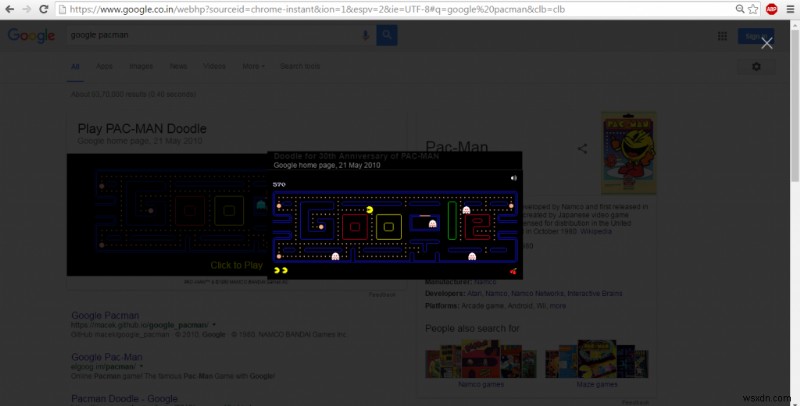Switch to the Apps tab
This screenshot has width=800, height=406.
coord(104,66)
